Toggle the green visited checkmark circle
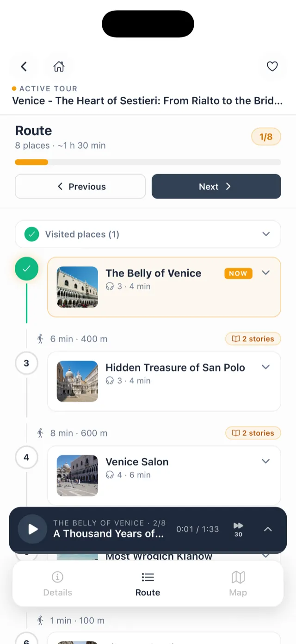Image resolution: width=296 pixels, height=644 pixels. [26, 269]
